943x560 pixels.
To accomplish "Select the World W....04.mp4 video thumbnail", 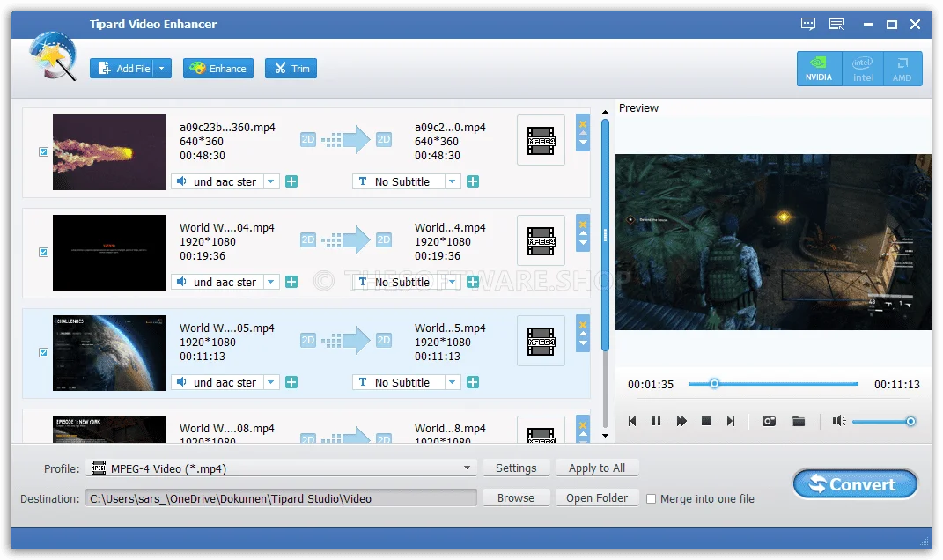I will (x=109, y=253).
